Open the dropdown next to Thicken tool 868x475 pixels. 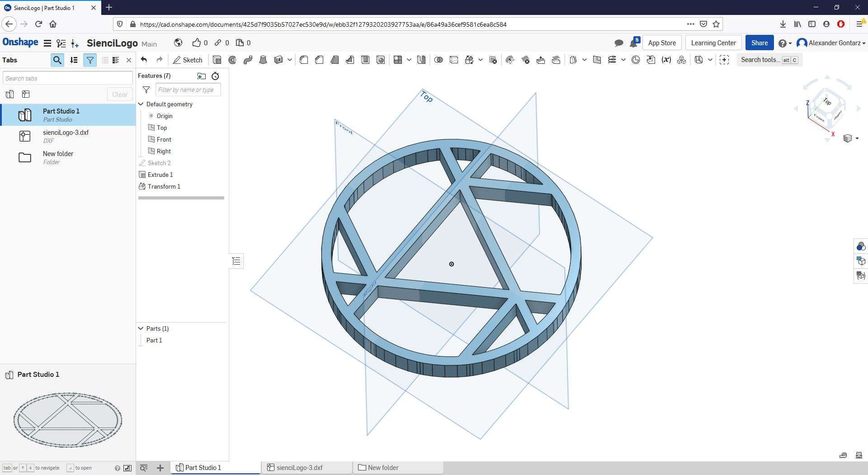290,60
